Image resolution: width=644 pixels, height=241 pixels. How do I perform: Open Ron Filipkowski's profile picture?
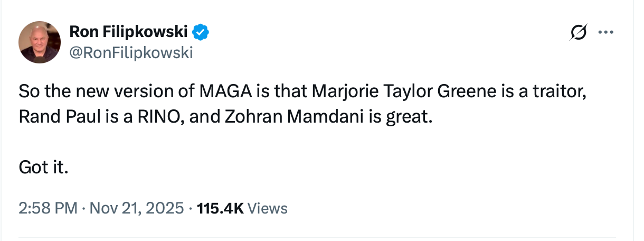click(40, 42)
